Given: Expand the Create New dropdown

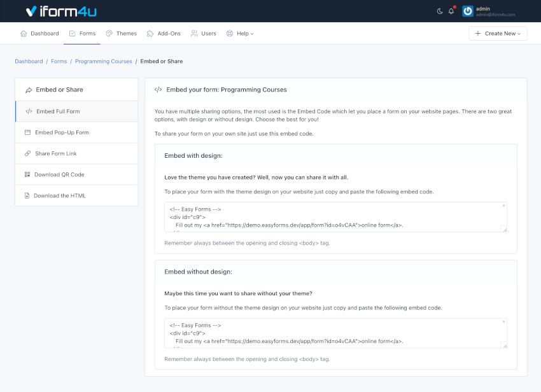Looking at the screenshot, I should click(x=498, y=33).
